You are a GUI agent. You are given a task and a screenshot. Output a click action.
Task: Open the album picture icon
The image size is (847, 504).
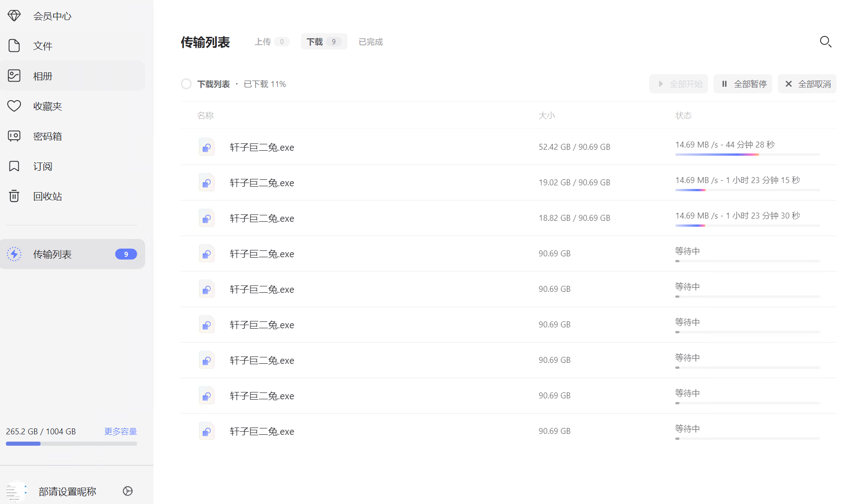pos(14,76)
